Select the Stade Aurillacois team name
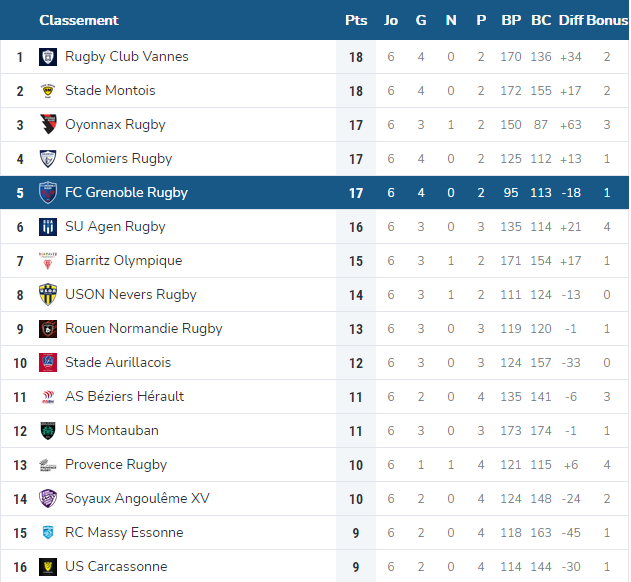 tap(118, 362)
